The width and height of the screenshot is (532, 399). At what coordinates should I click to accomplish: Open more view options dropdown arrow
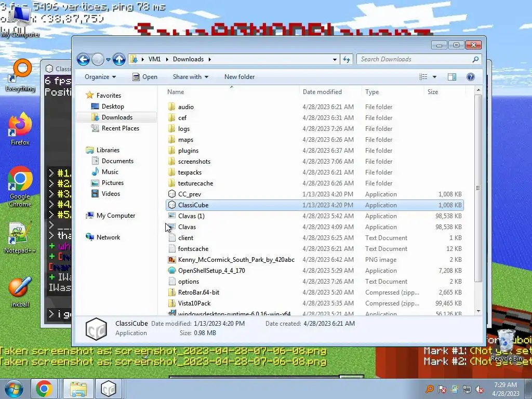point(434,77)
